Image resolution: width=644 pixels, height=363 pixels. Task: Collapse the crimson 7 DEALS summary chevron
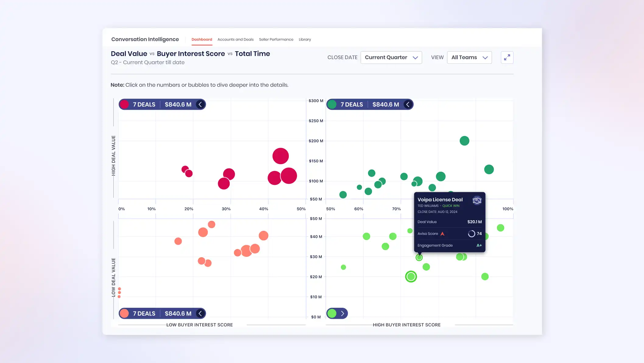coord(200,104)
